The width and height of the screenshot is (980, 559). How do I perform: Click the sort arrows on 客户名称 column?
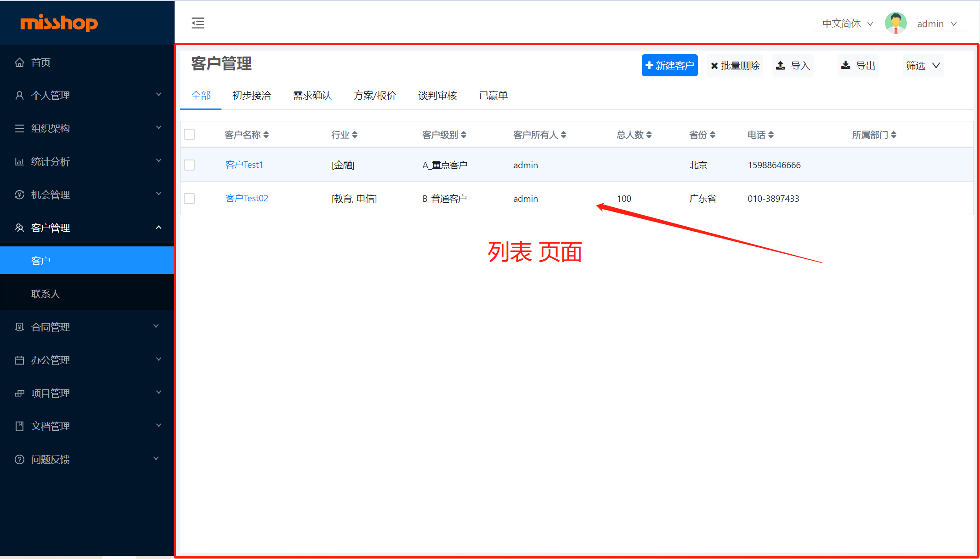(x=266, y=135)
